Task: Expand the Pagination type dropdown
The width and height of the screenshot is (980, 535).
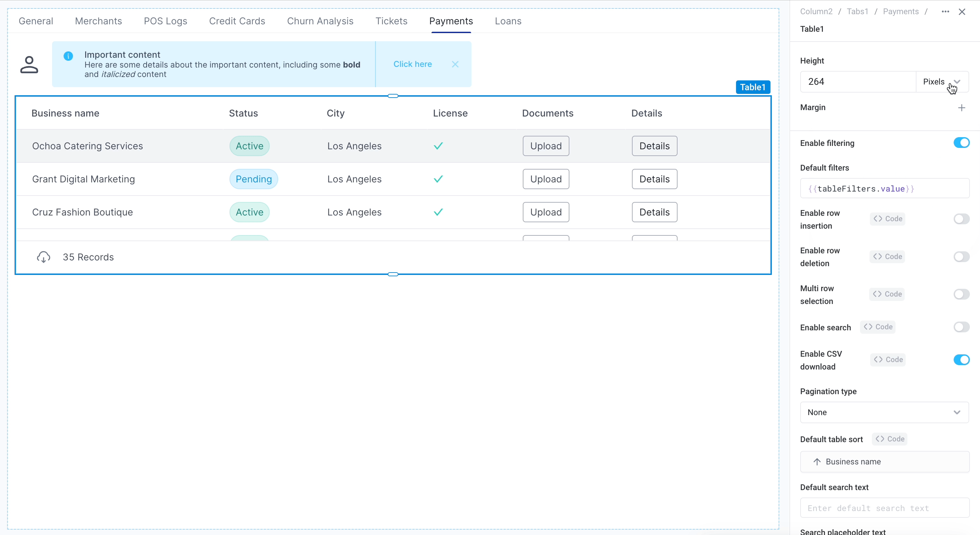Action: tap(884, 412)
